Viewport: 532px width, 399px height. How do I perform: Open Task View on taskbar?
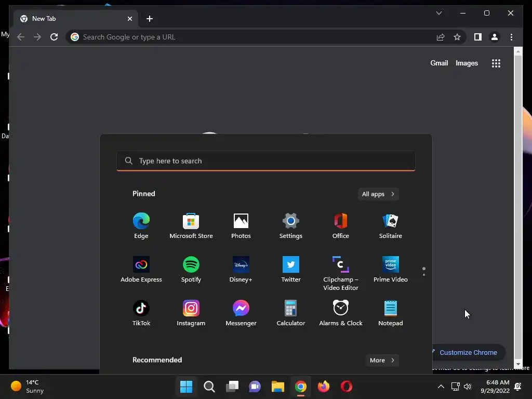[232, 387]
